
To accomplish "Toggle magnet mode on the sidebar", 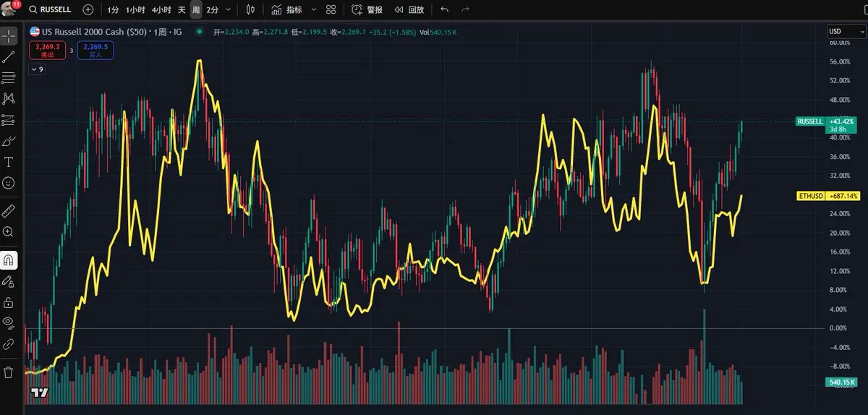I will (x=9, y=260).
